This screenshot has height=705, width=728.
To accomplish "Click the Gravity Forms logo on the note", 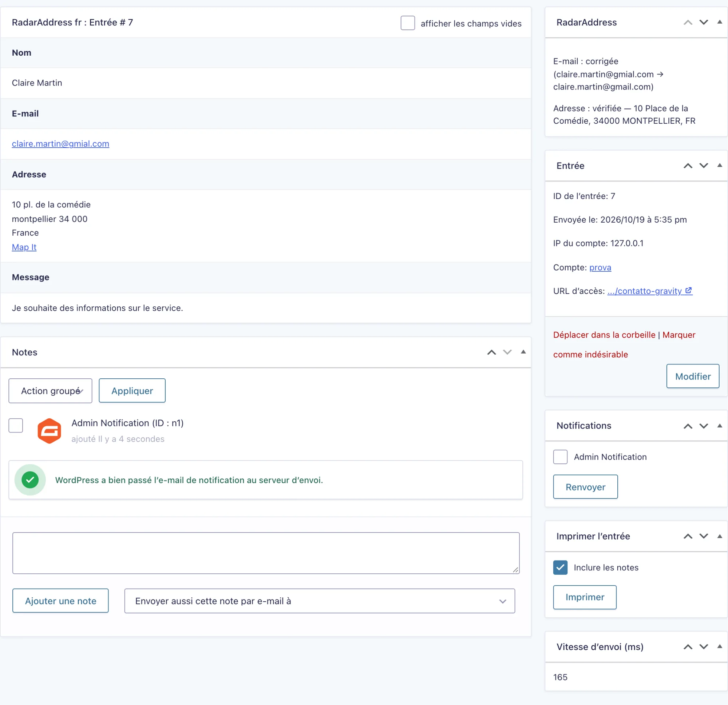I will 50,431.
